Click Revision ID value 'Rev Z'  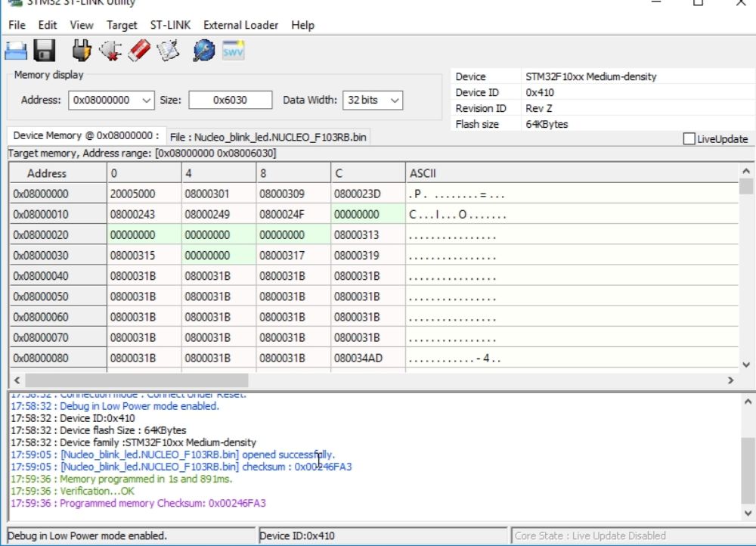tap(538, 109)
